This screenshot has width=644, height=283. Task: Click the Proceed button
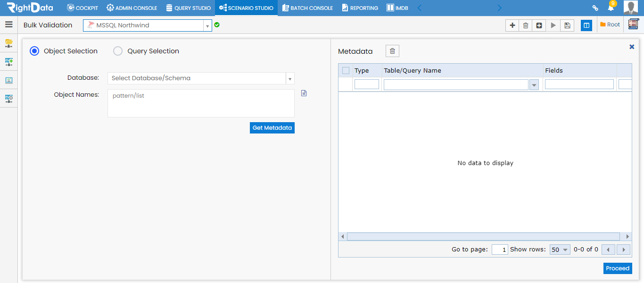[x=618, y=268]
